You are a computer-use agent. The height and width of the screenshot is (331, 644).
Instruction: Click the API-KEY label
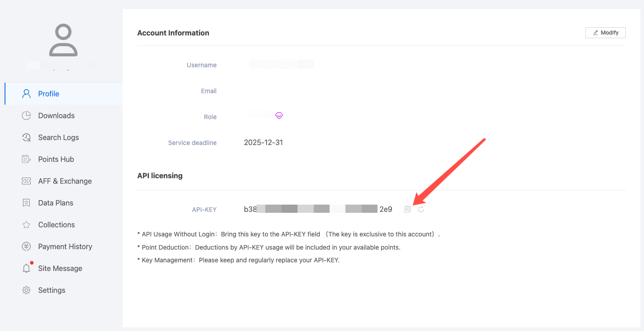click(204, 210)
